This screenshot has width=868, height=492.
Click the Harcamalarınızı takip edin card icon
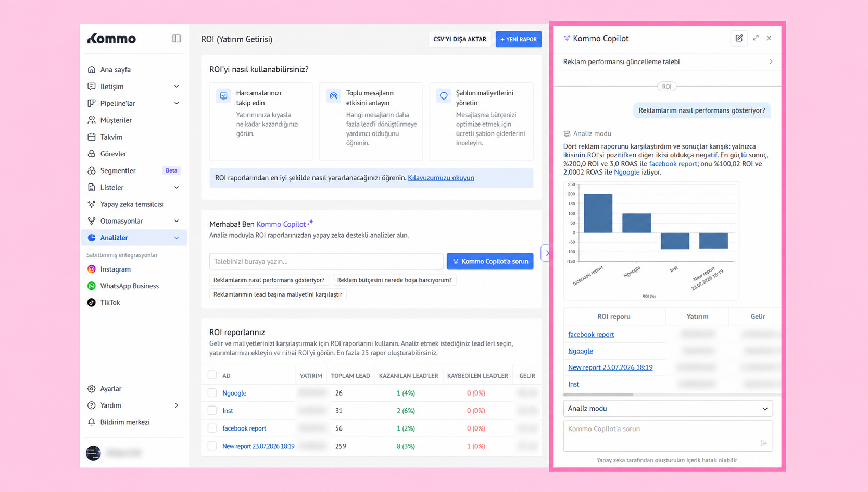[223, 96]
